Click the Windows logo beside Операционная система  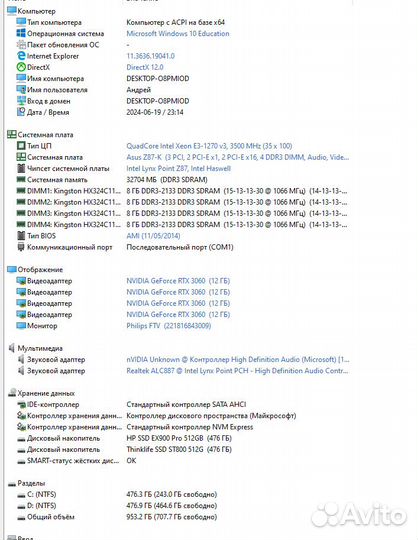click(x=21, y=33)
